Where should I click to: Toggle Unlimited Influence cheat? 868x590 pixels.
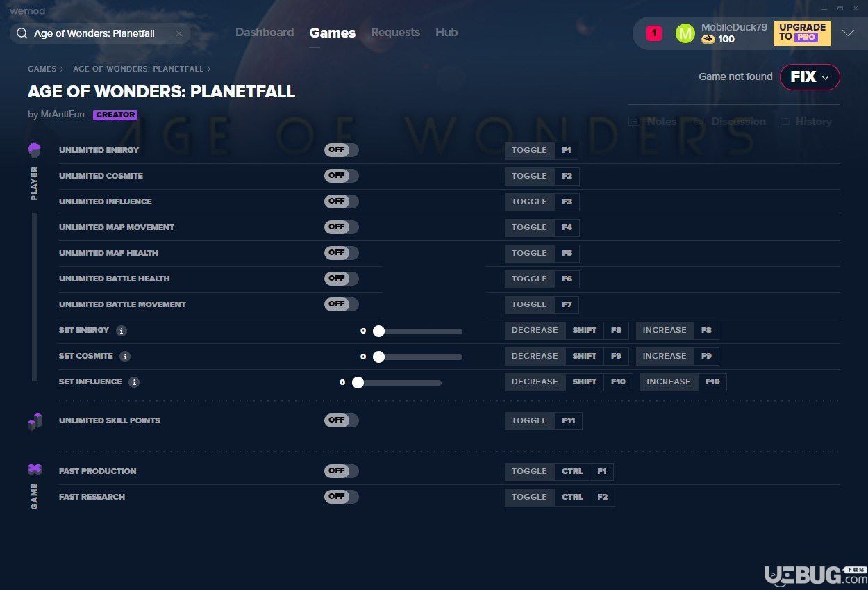(342, 202)
